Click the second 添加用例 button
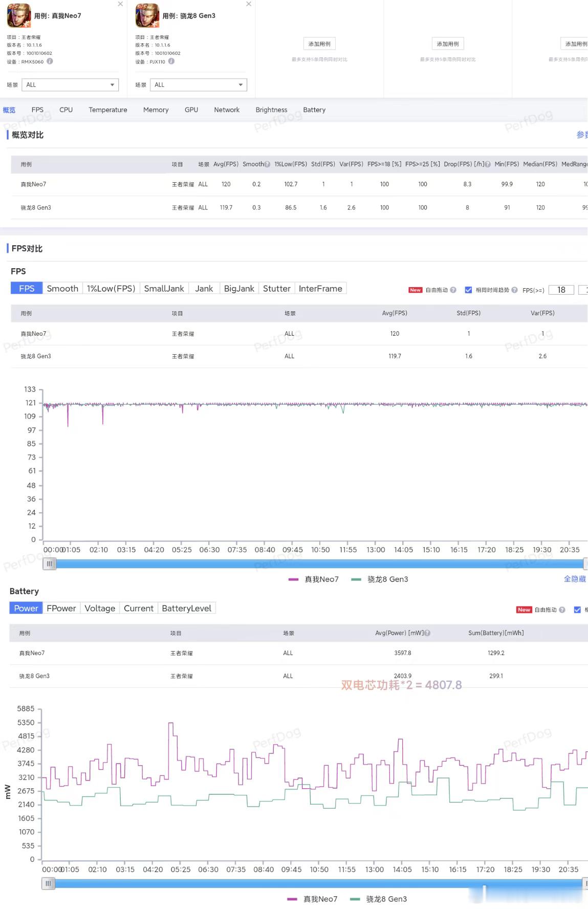 [x=448, y=44]
